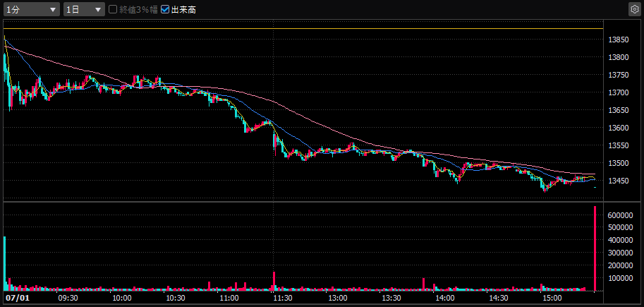Screen dimensions: 644x307
Task: Select the 10:30 time axis label
Action: (x=176, y=297)
